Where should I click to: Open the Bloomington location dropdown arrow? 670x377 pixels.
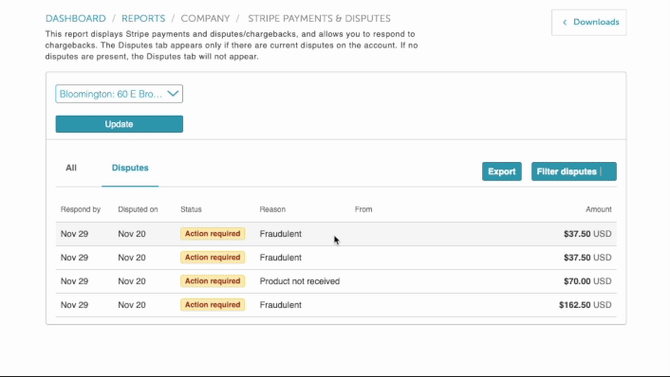click(x=173, y=94)
